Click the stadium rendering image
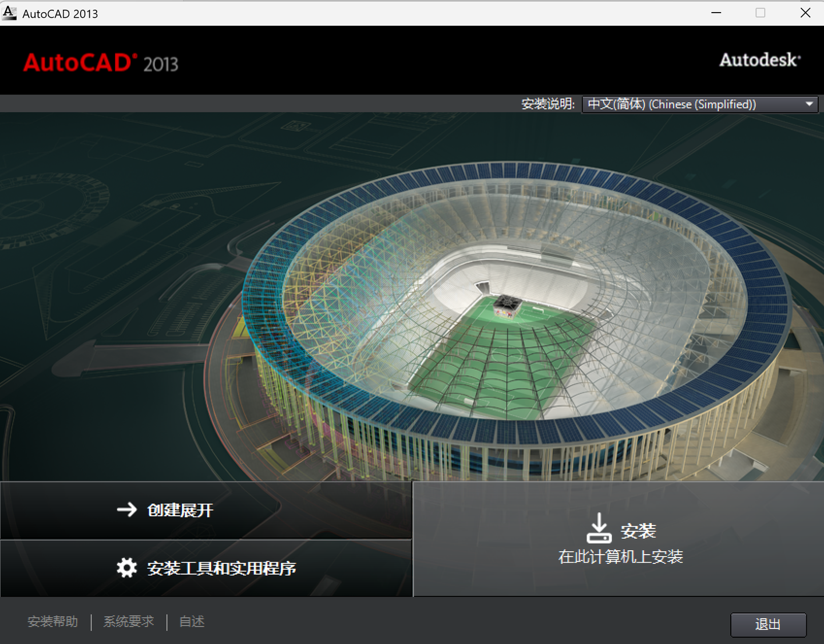Screen dimensions: 824x644 coord(515,321)
